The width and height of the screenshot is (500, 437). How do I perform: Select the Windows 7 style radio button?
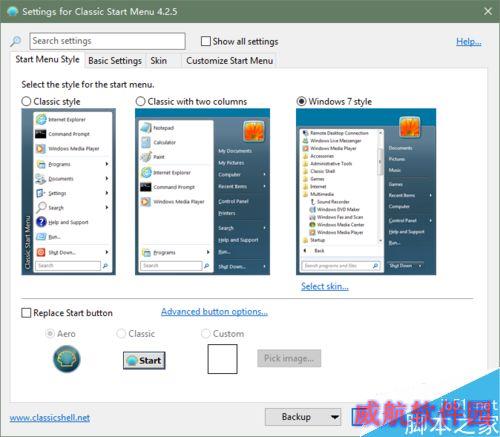click(301, 101)
